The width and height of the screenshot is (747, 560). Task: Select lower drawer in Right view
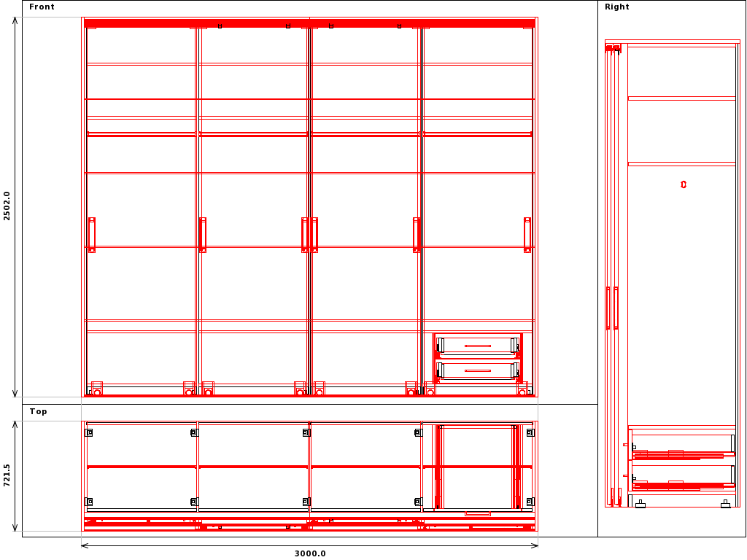coord(682,477)
